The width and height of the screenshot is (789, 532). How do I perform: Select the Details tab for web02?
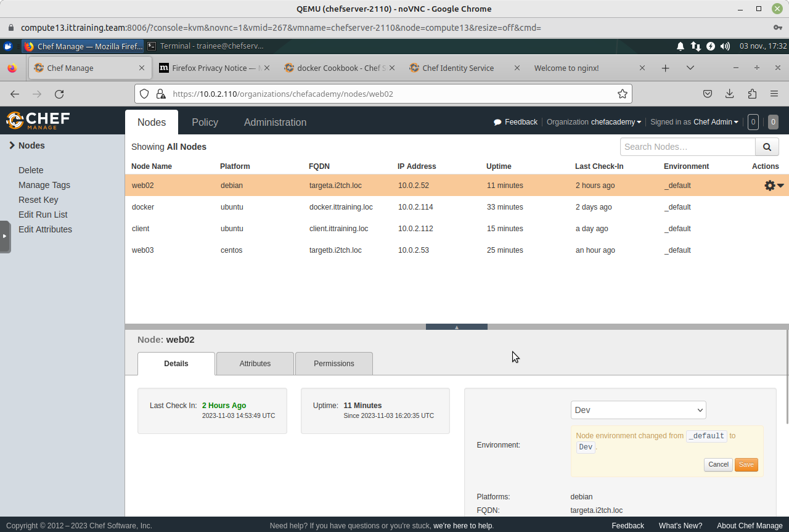(x=176, y=364)
